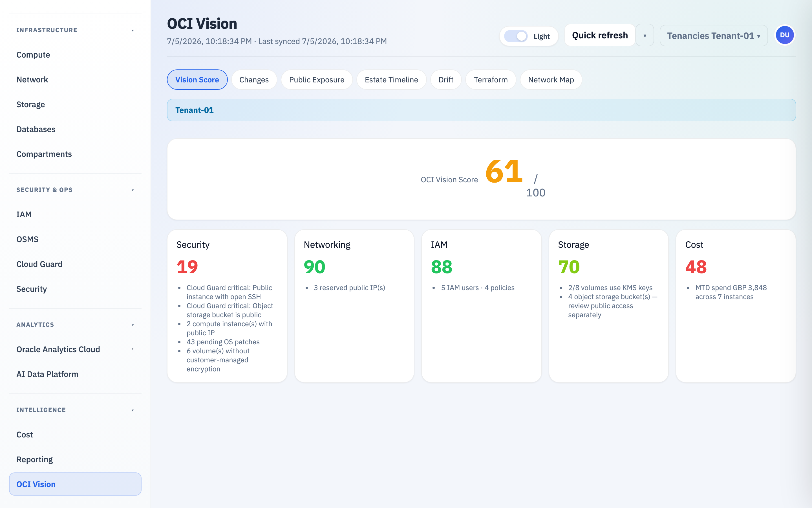Open the Cost sidebar item

tap(75, 434)
